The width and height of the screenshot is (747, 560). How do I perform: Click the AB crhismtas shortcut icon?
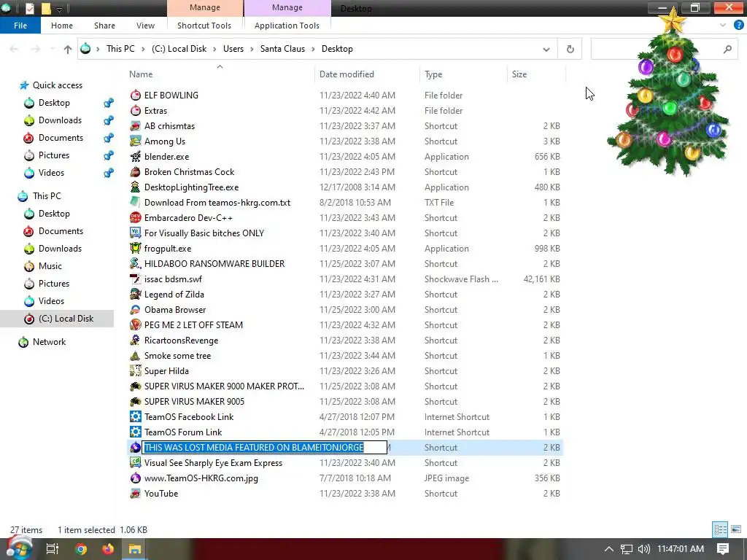[135, 125]
